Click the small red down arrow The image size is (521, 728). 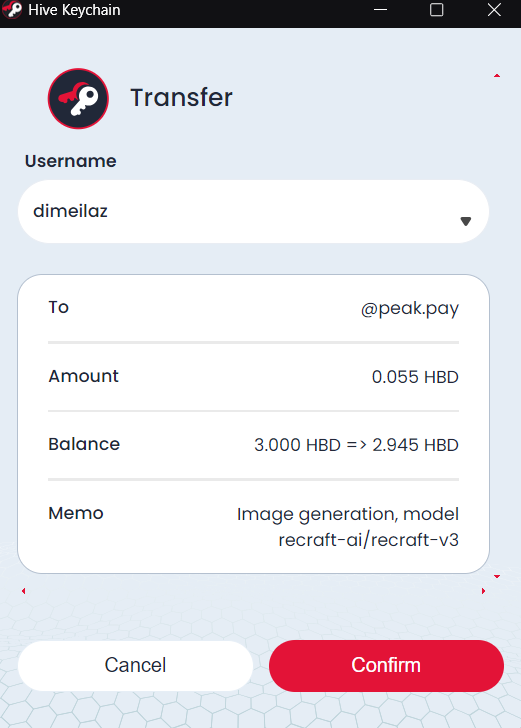497,576
